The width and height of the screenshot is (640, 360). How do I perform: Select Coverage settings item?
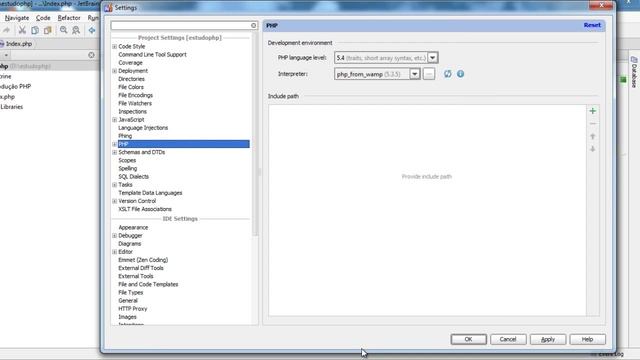pos(130,63)
